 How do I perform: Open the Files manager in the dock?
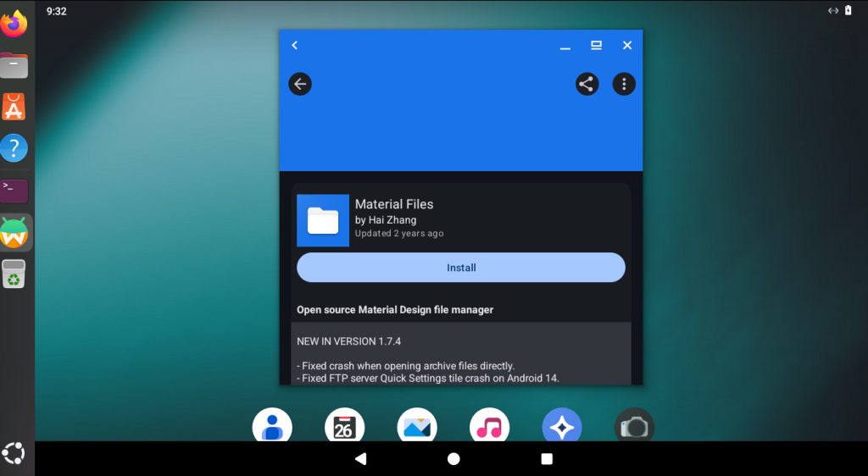point(14,65)
